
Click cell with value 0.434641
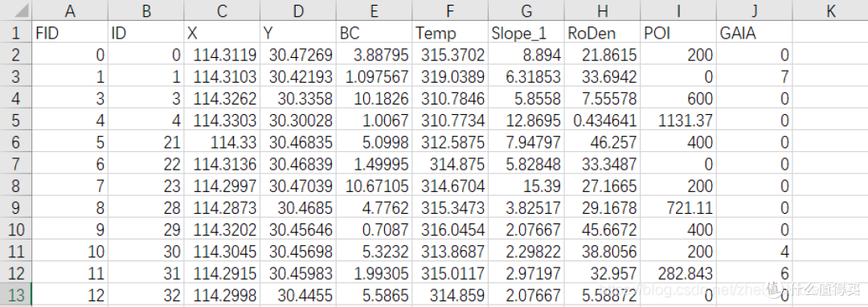click(x=602, y=120)
